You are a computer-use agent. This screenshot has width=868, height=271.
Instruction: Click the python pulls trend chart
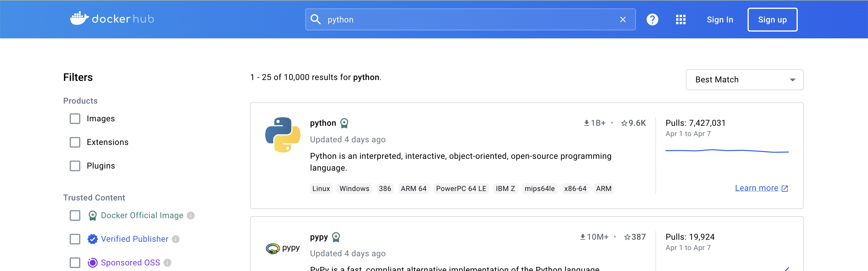coord(727,151)
